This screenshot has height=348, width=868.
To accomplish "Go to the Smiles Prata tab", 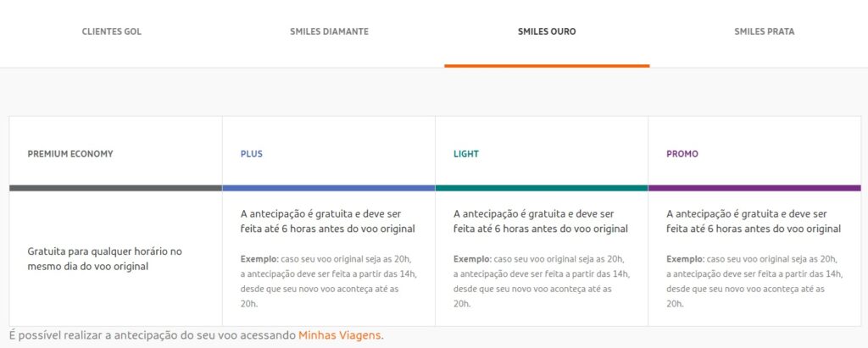I will 764,32.
